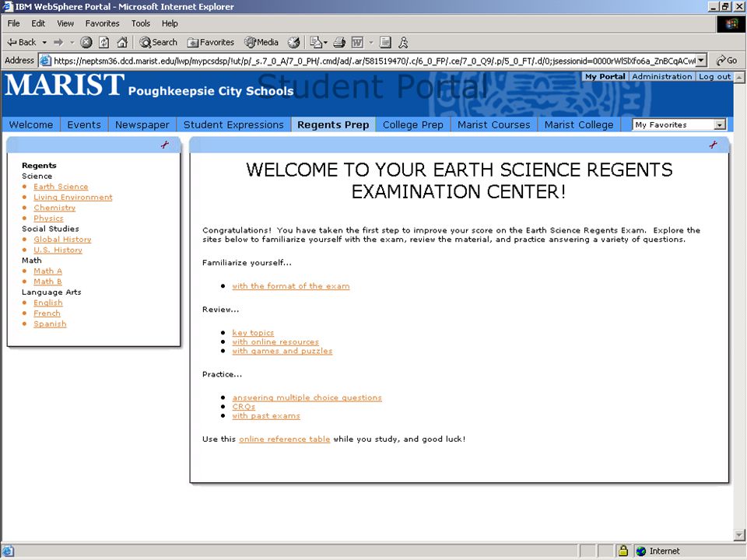This screenshot has width=747, height=560.
Task: Expand the Edit button dropdown arrow
Action: point(370,42)
